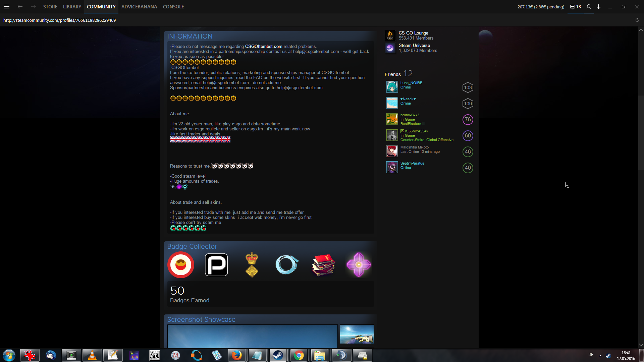The image size is (644, 362).
Task: Open the LIBRARY tab
Action: pos(72,7)
